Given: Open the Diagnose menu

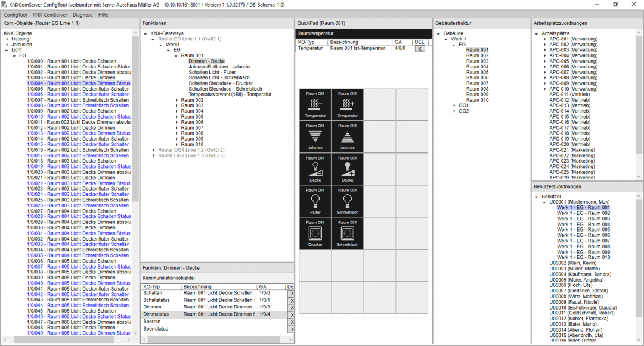Looking at the screenshot, I should [83, 14].
